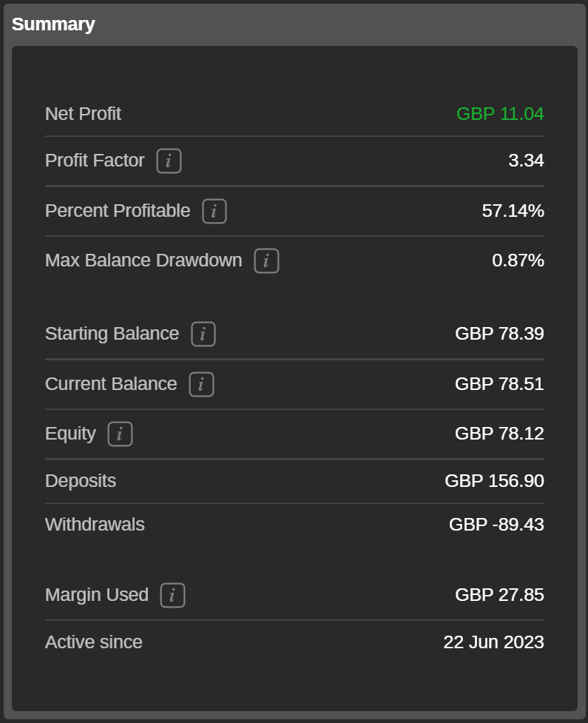Show Max Balance Drawdown info tooltip icon

[266, 260]
